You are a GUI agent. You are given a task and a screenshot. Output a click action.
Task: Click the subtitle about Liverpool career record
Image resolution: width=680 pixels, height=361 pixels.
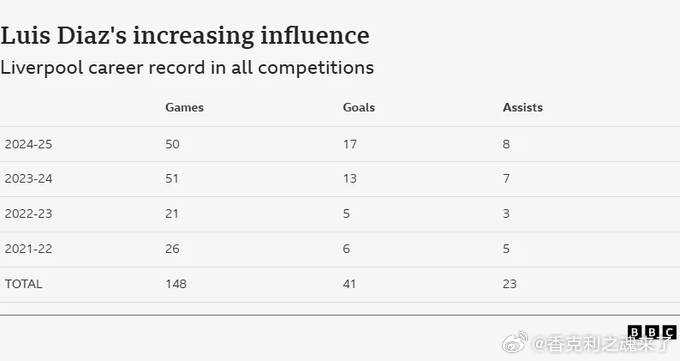tap(187, 68)
